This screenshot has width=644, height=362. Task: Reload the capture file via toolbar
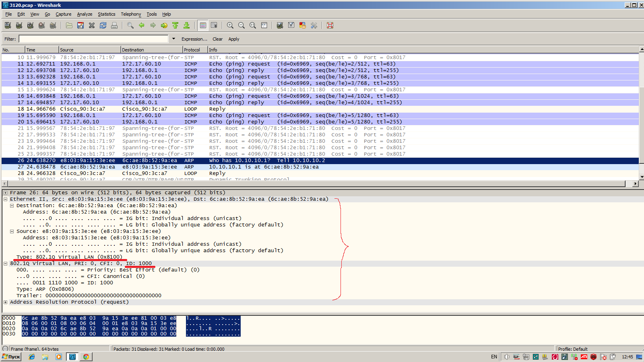[103, 25]
